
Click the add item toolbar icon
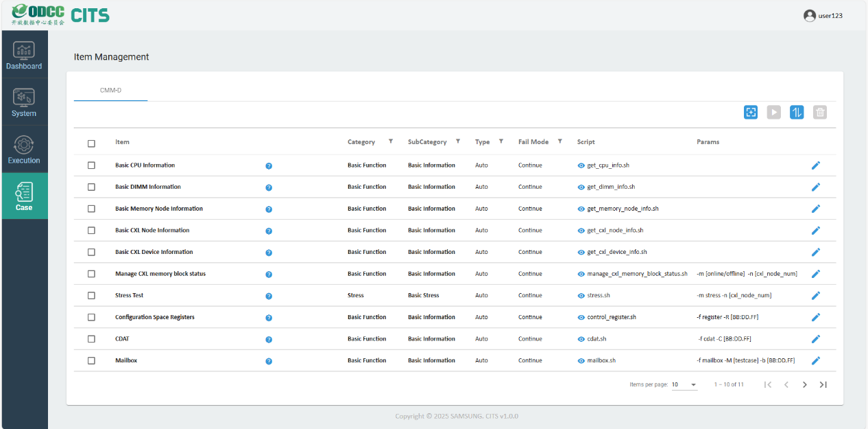pos(751,113)
